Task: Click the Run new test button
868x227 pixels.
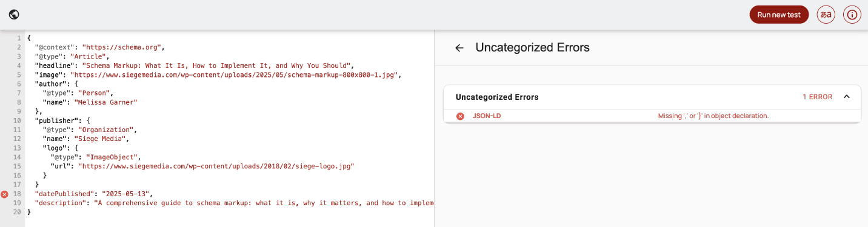Action: point(779,15)
